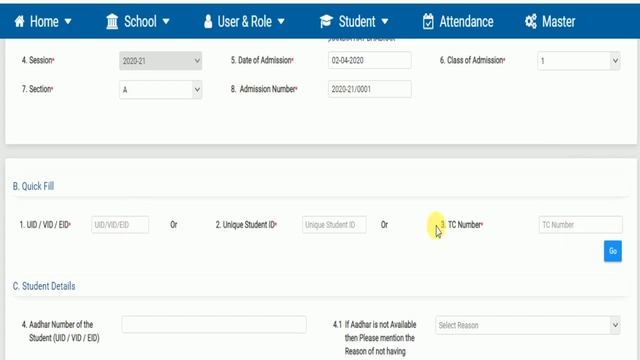Click the 8. Admission Number label
This screenshot has height=360, width=640.
point(264,89)
